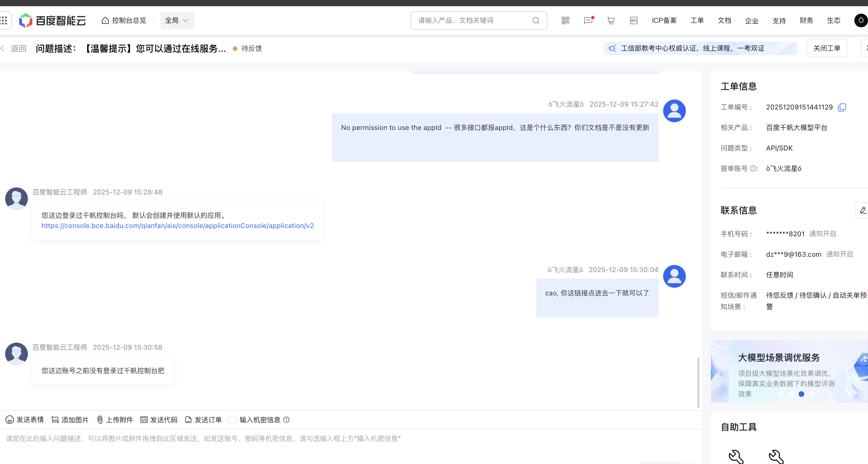Copy the ticket number 20251209151441129

pyautogui.click(x=842, y=107)
